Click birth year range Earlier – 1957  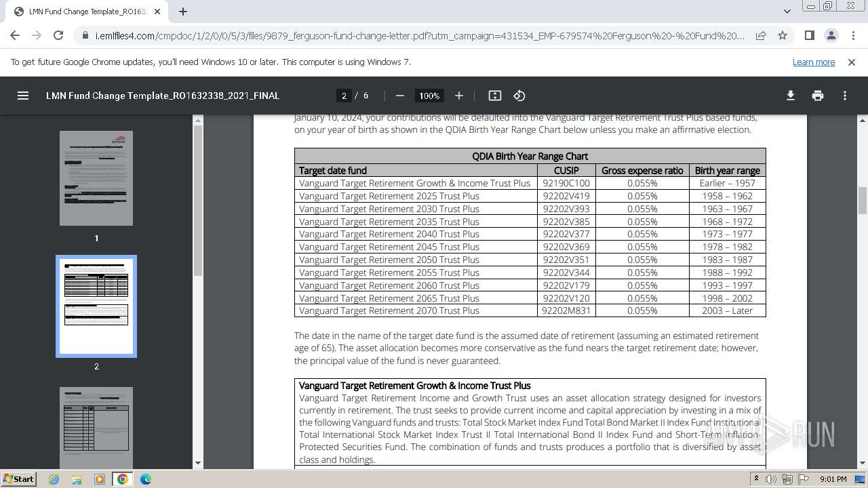[x=727, y=183]
